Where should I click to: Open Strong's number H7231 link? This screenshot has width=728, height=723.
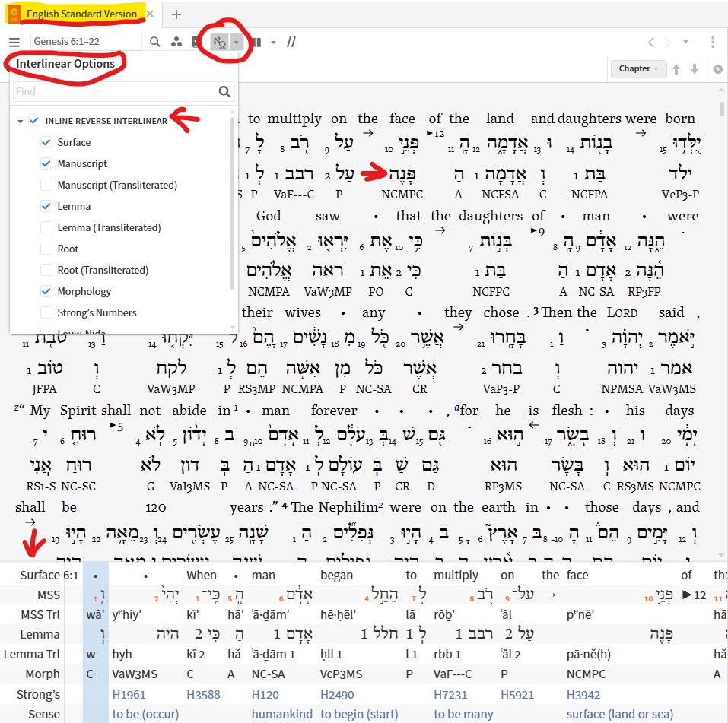click(x=450, y=695)
